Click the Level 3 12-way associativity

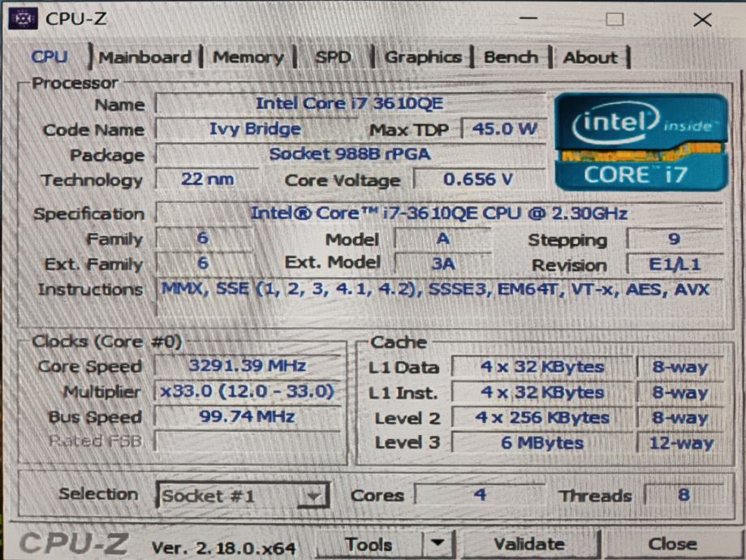pos(680,443)
